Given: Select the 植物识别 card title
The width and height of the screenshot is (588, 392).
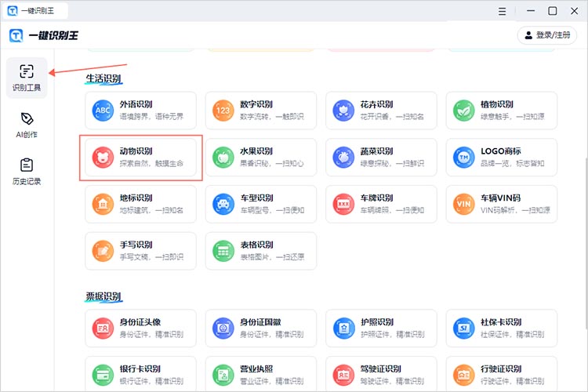Looking at the screenshot, I should [x=497, y=104].
